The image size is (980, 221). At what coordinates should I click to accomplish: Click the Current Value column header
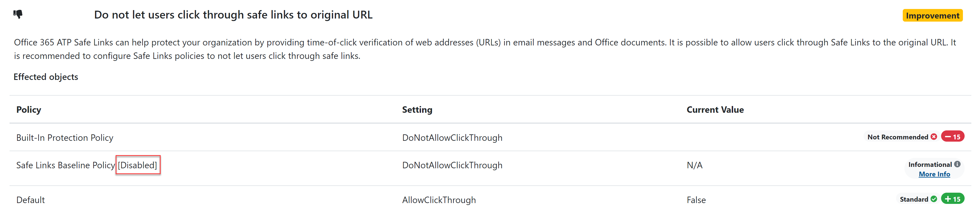point(715,109)
